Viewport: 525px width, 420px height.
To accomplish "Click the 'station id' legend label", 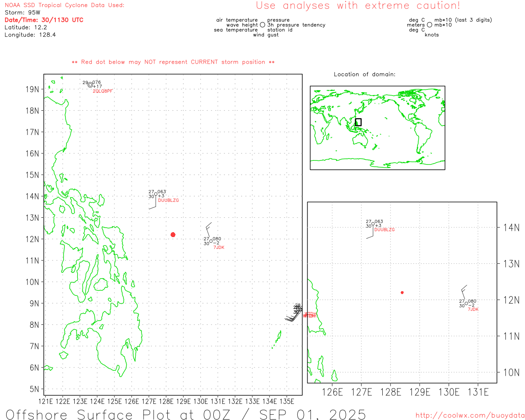I will click(x=280, y=30).
